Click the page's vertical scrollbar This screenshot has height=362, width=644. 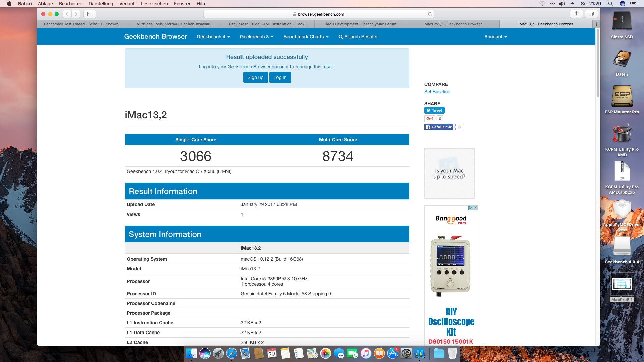point(598,64)
